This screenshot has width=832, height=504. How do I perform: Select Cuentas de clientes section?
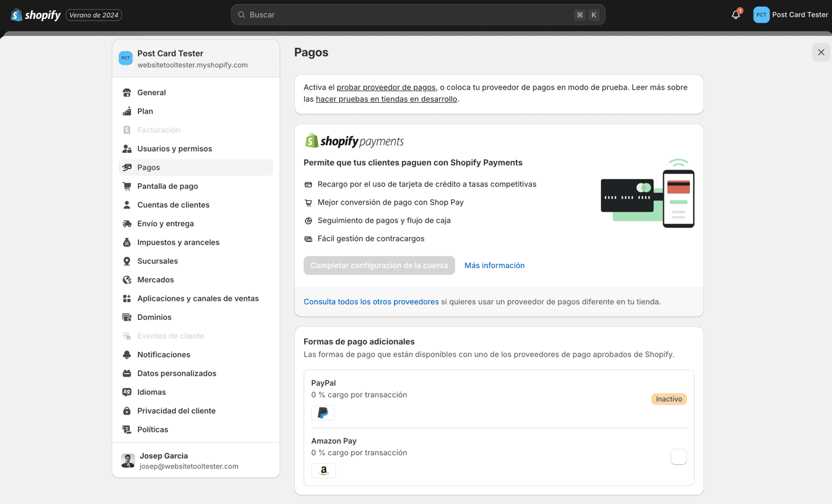(196, 205)
